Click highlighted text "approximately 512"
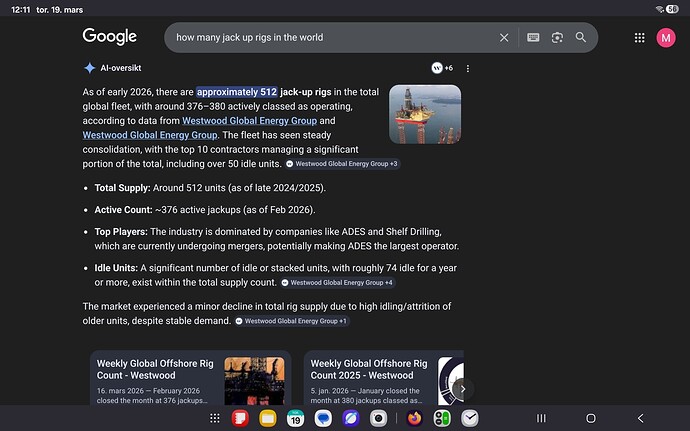 237,92
